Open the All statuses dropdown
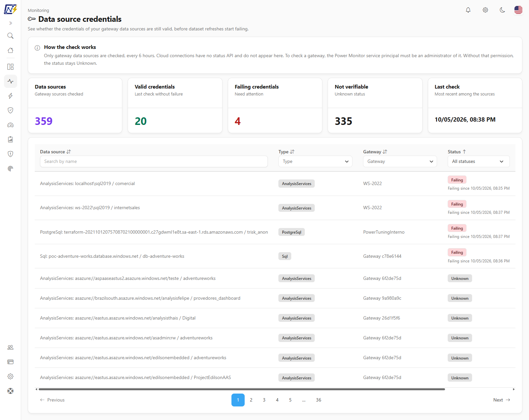Screen dimensions: 529x420 [x=479, y=161]
